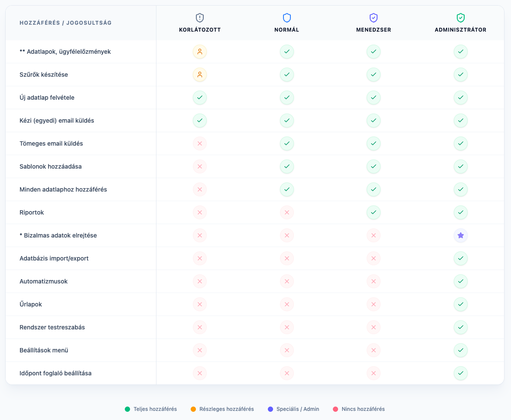Click orange Részleges hozzáférés legend dot

coord(193,409)
